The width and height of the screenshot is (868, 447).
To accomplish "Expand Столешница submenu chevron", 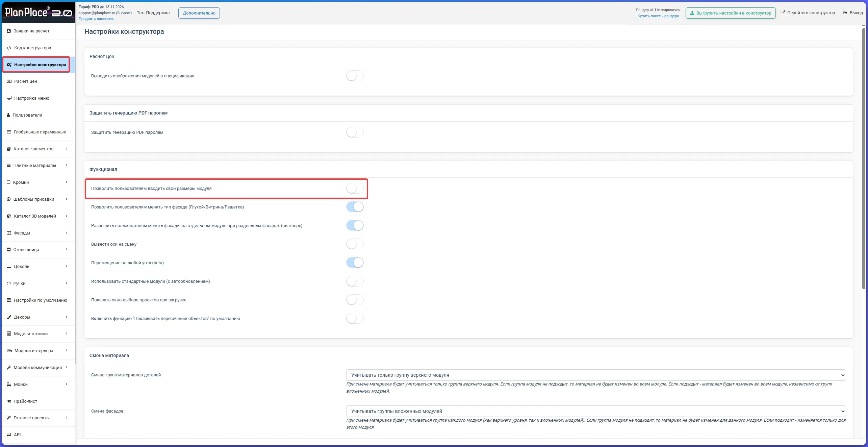I will [x=67, y=249].
